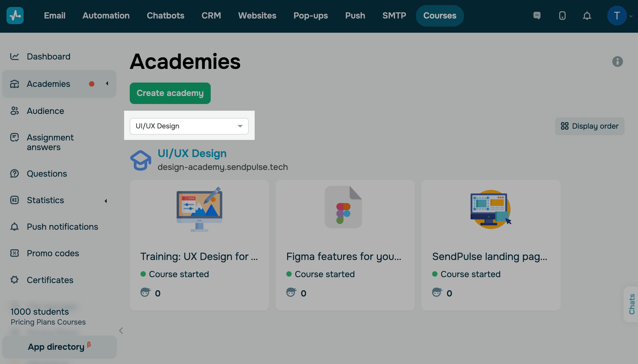Viewport: 638px width, 364px height.
Task: Open Dashboard from the sidebar
Action: [x=48, y=57]
